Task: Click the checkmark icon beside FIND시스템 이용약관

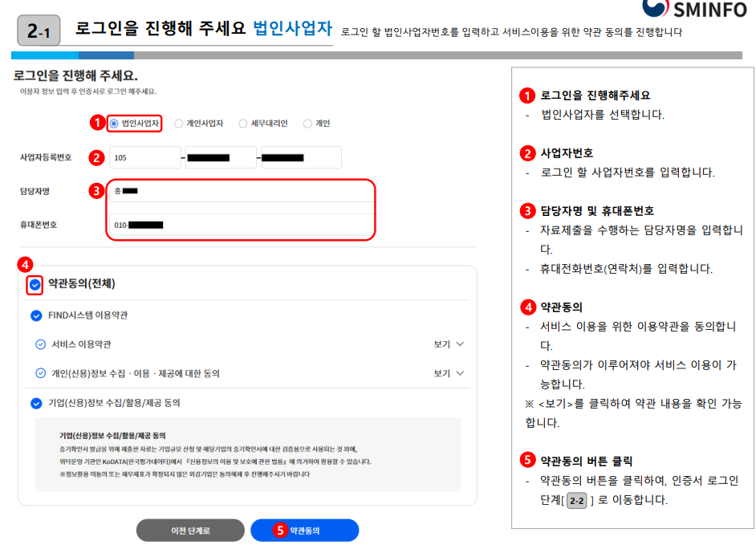Action: [35, 316]
